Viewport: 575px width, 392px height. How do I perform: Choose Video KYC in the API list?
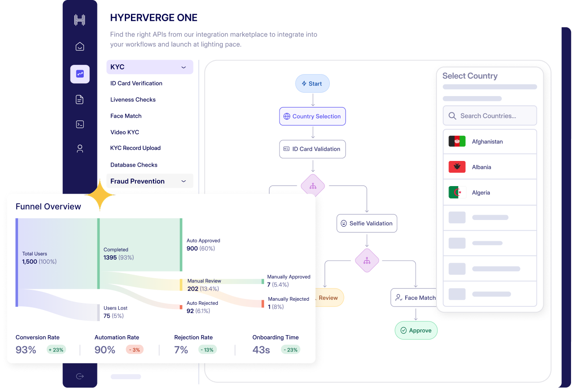point(124,132)
